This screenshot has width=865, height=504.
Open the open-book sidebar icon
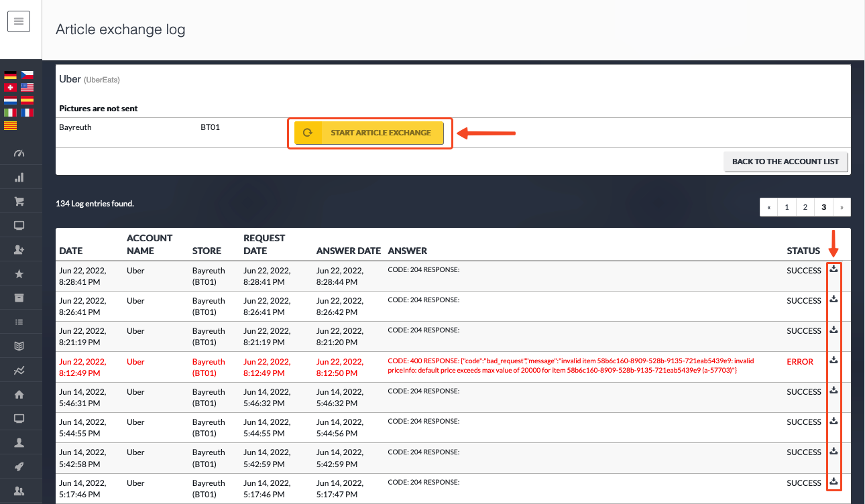(19, 346)
